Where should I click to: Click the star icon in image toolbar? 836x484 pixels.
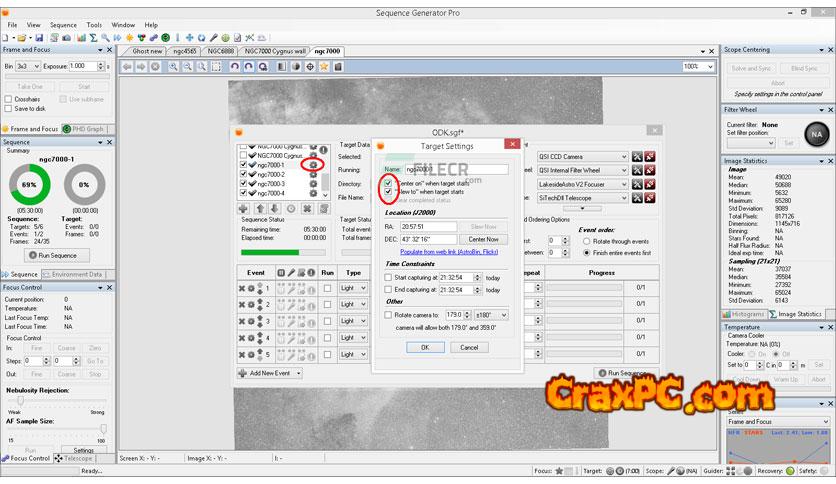(x=325, y=66)
